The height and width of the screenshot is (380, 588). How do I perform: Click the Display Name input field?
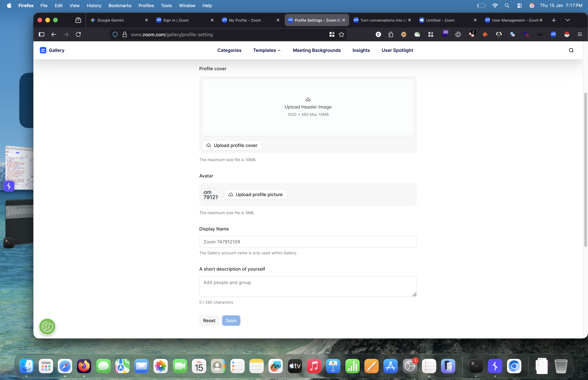click(x=308, y=242)
